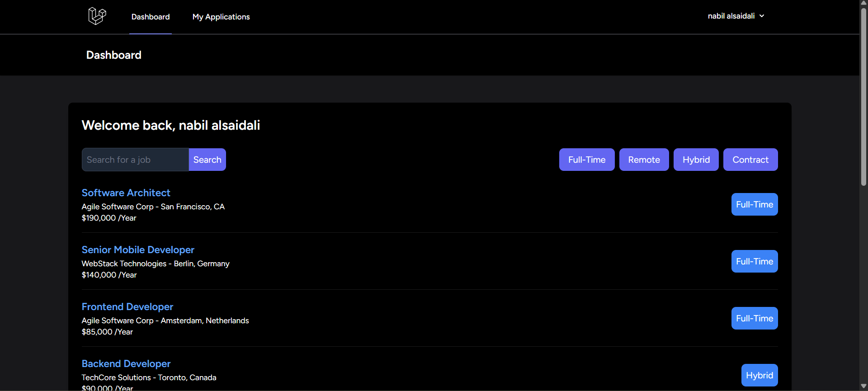Go to My Applications tab

tap(221, 17)
